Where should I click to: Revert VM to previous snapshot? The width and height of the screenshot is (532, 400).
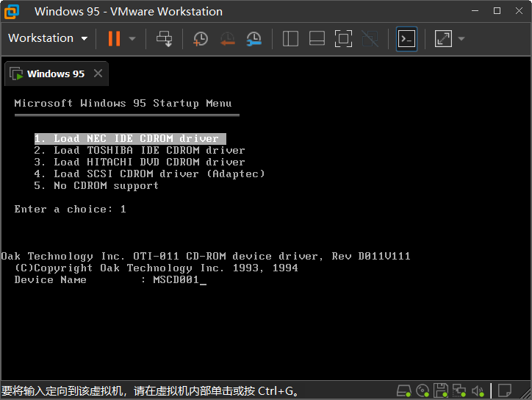pyautogui.click(x=227, y=39)
